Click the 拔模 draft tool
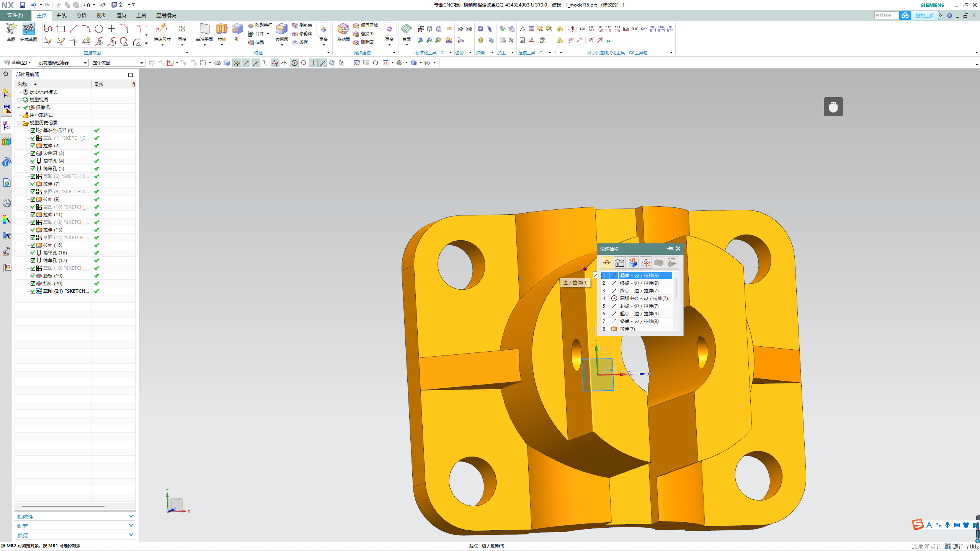980x551 pixels. (300, 42)
